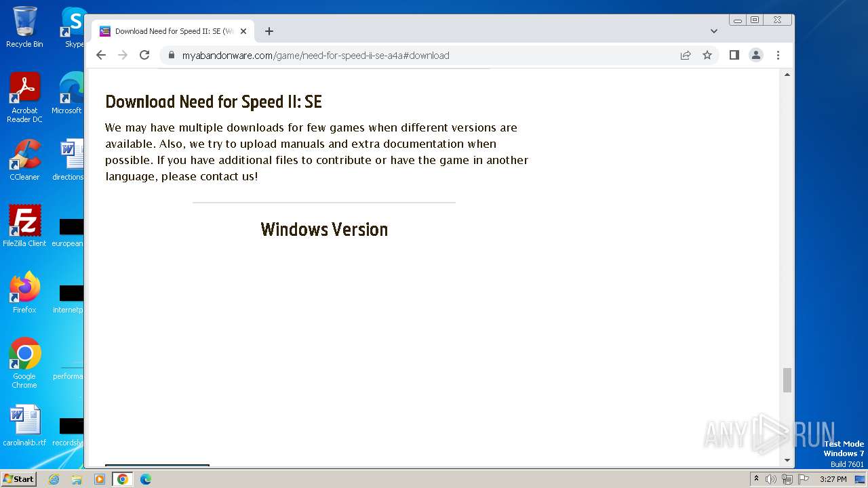The image size is (868, 488).
Task: Share this page using the share icon
Action: pyautogui.click(x=686, y=56)
